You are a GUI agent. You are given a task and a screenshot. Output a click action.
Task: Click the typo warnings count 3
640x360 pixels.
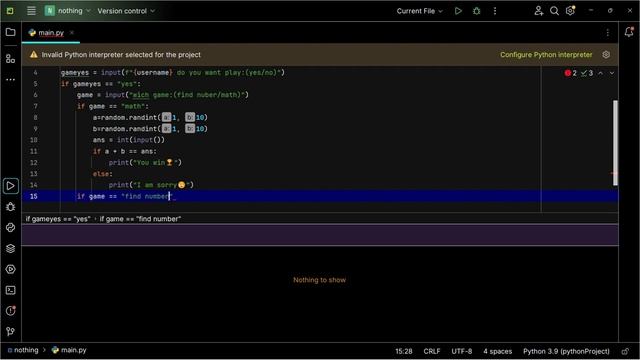click(587, 73)
